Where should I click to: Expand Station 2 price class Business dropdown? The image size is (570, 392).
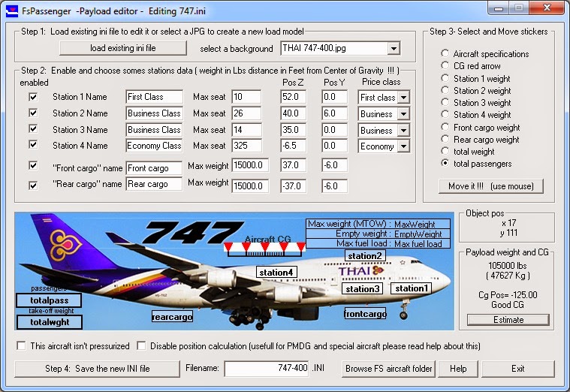click(403, 114)
